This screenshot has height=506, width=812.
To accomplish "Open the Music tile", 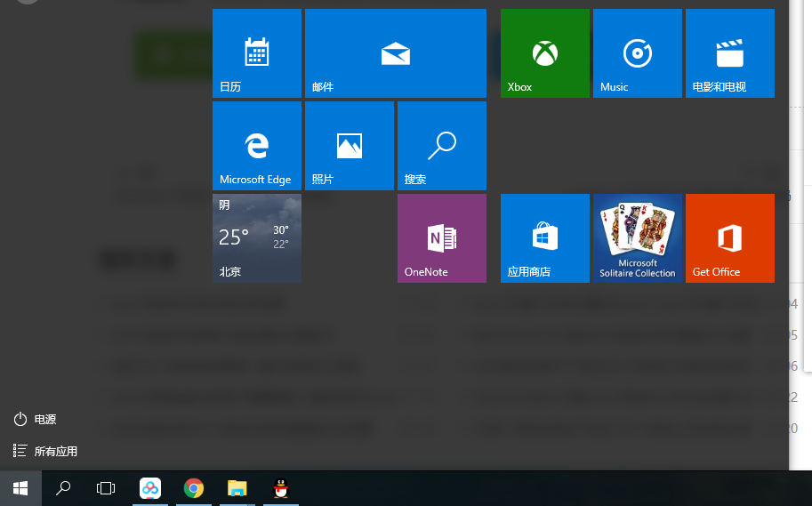I will coord(638,52).
